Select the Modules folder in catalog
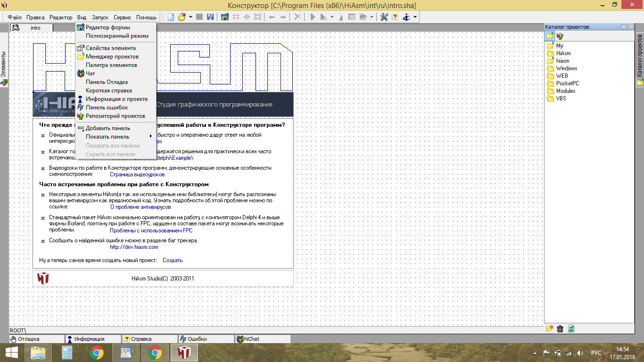Screen dimensions: 644x362 561,91
